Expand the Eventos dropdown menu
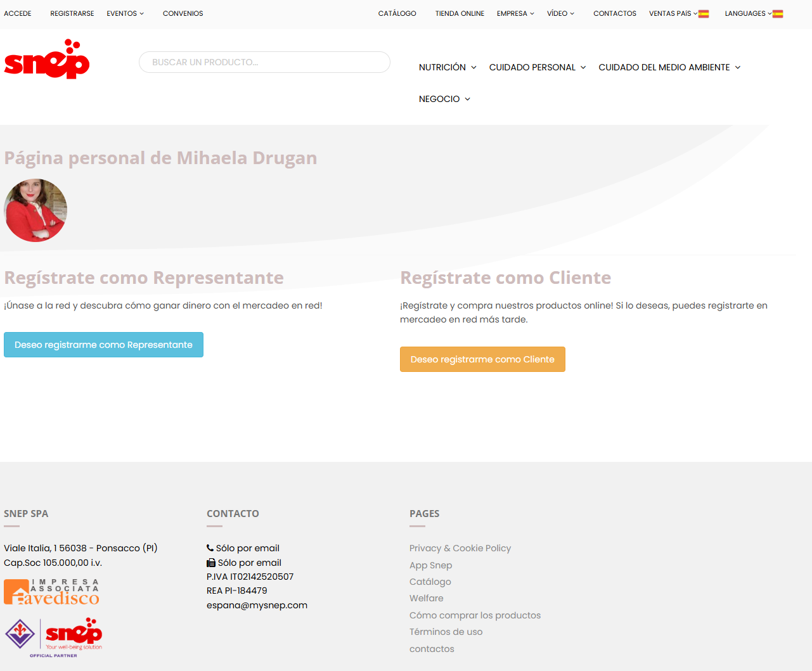Image resolution: width=812 pixels, height=671 pixels. pos(126,13)
